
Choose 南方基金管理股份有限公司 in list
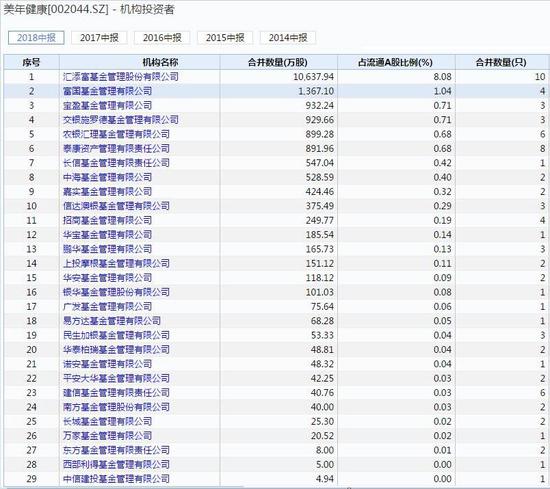116,407
